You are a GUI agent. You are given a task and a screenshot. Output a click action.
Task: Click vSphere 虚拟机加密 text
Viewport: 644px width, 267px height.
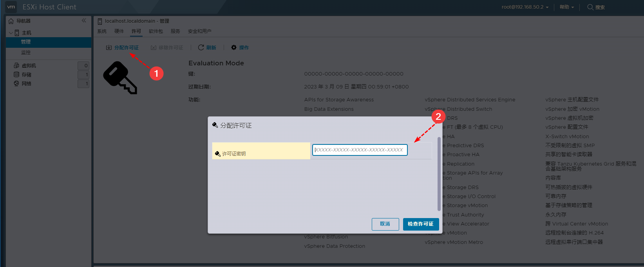[x=570, y=118]
